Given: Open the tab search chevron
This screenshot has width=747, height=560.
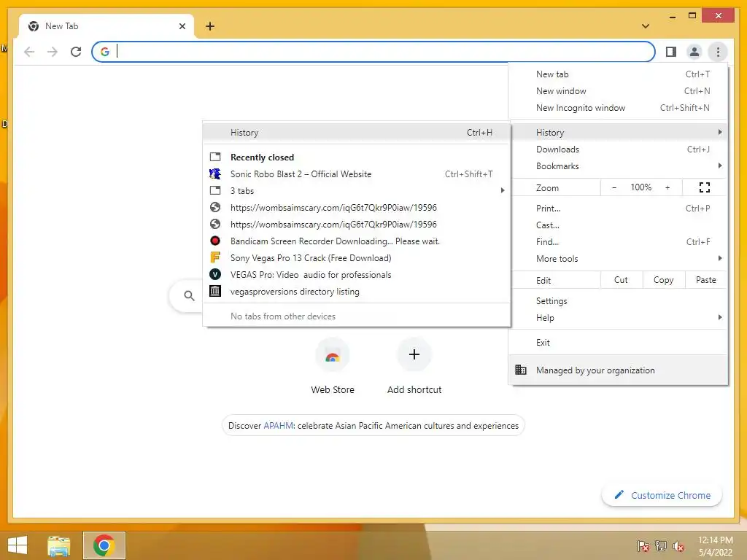Looking at the screenshot, I should click(x=646, y=26).
